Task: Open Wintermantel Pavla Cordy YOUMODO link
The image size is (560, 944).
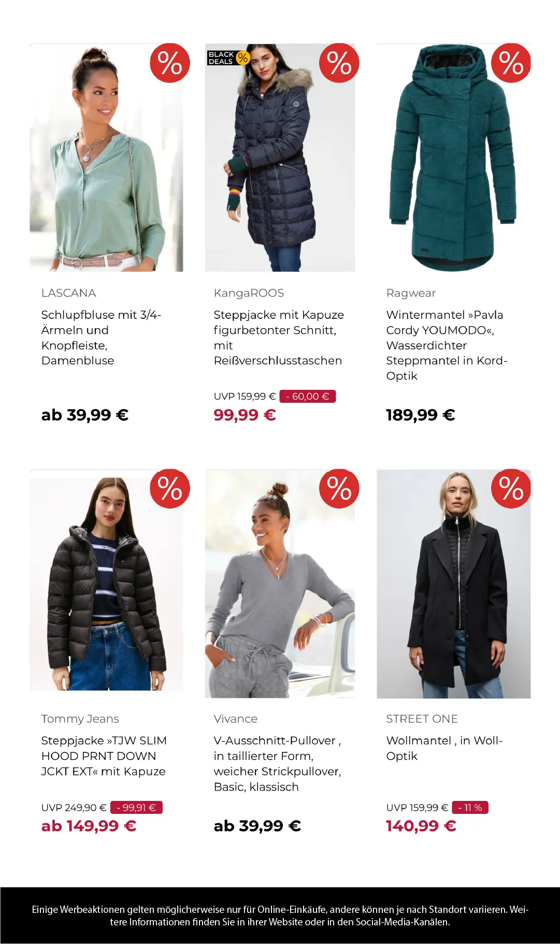Action: coord(447,345)
